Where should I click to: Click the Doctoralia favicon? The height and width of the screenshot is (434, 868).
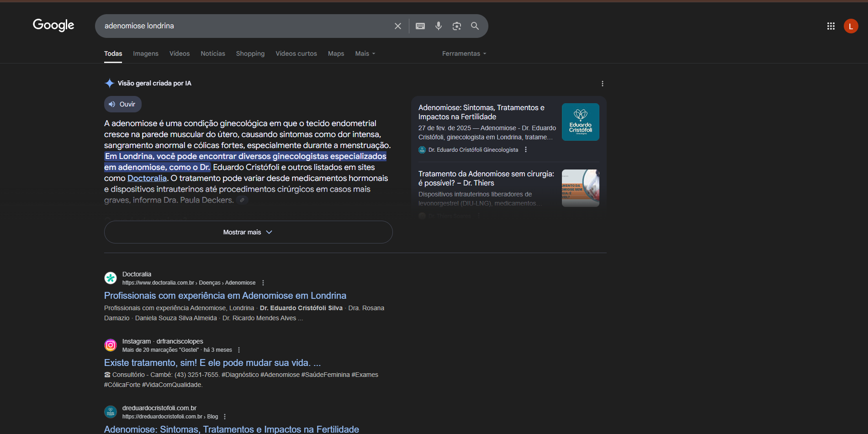coord(111,278)
